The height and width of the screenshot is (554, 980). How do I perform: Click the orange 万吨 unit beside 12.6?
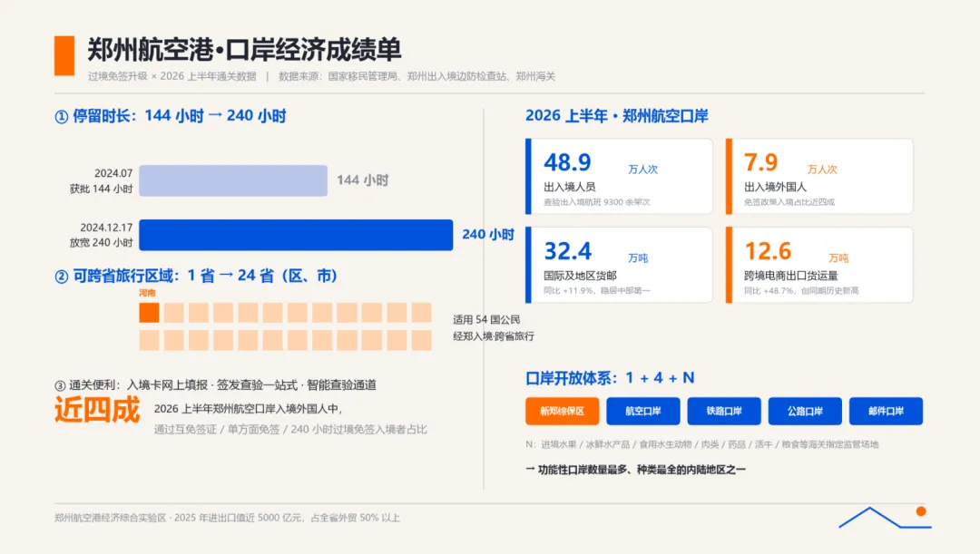(838, 258)
